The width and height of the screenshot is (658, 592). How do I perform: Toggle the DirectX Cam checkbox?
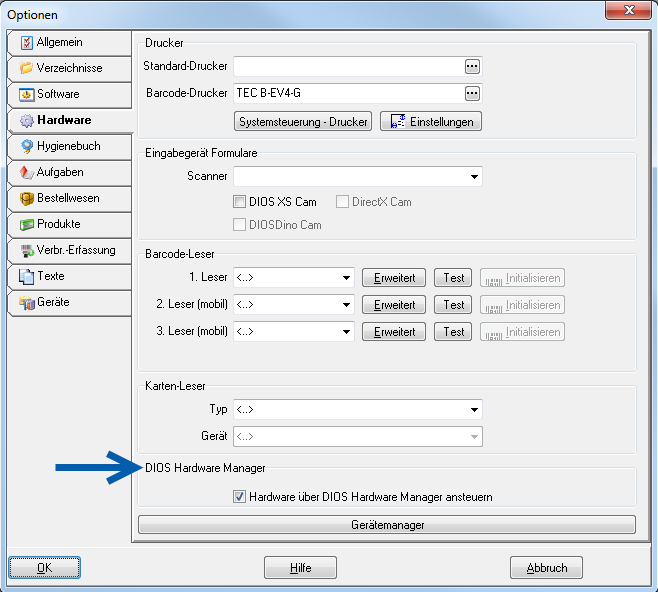point(342,202)
